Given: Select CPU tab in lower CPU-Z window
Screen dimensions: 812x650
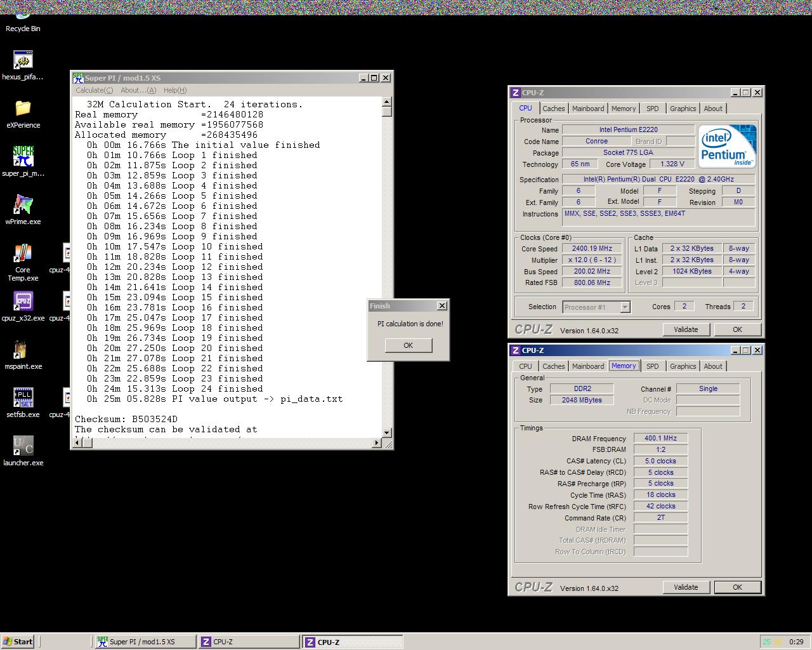Looking at the screenshot, I should (525, 366).
